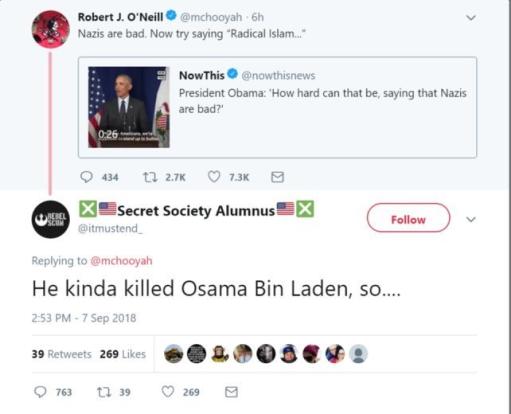
Task: Retweet Robert J. O'Neill's tweet
Action: pos(150,177)
